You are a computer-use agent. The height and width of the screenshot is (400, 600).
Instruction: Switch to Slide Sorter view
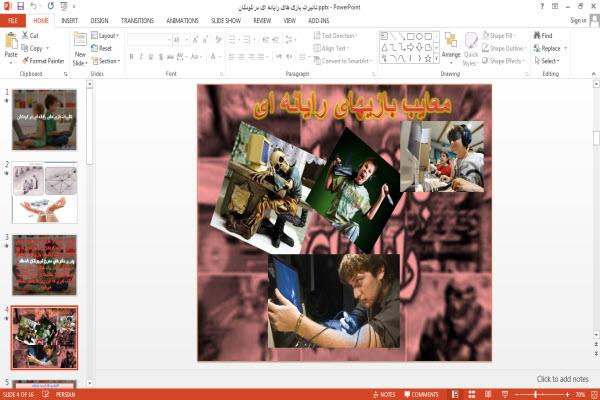coord(472,394)
